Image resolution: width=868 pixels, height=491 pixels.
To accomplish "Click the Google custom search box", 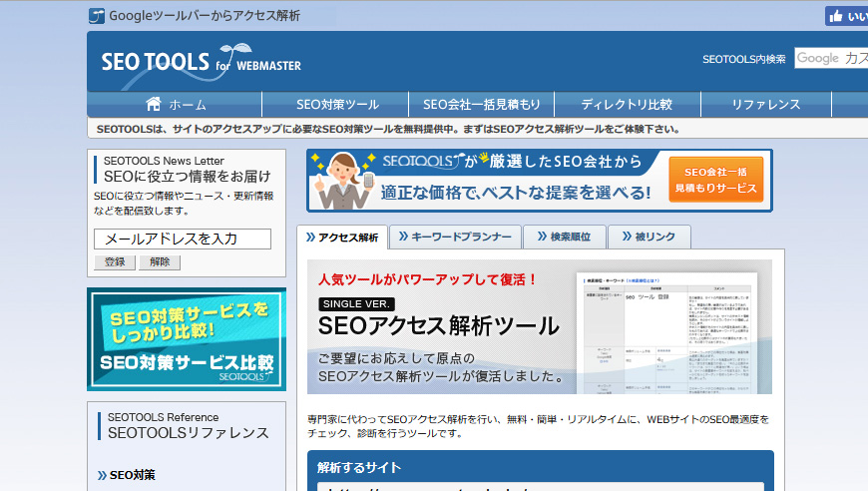I will click(830, 59).
